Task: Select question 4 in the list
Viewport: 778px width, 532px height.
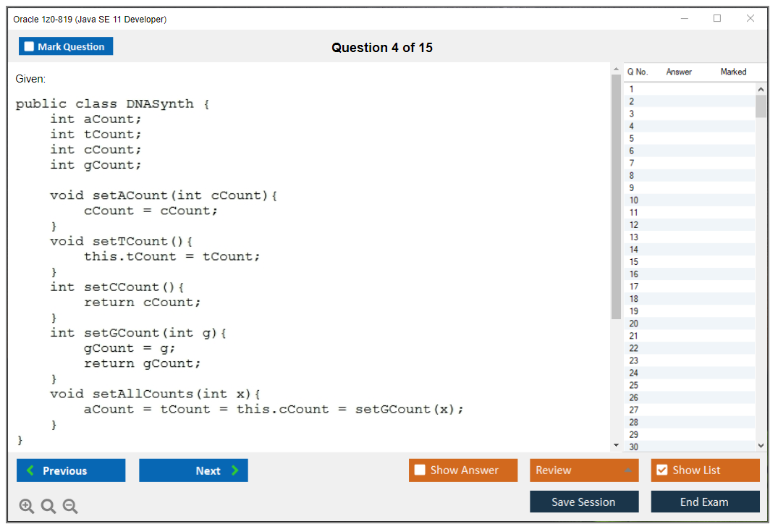Action: coord(632,126)
